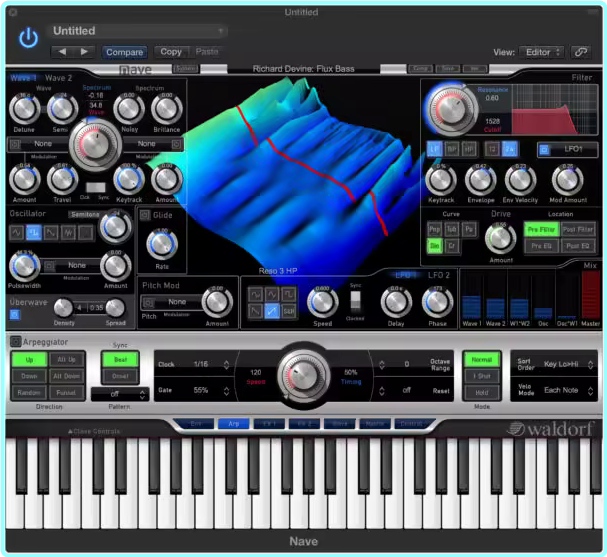Set arpeggiator direction to Random
This screenshot has height=557, width=607.
point(29,392)
